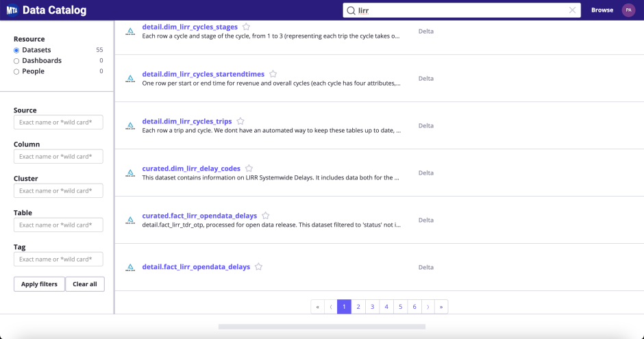Clear the search text with X icon
644x339 pixels.
572,10
